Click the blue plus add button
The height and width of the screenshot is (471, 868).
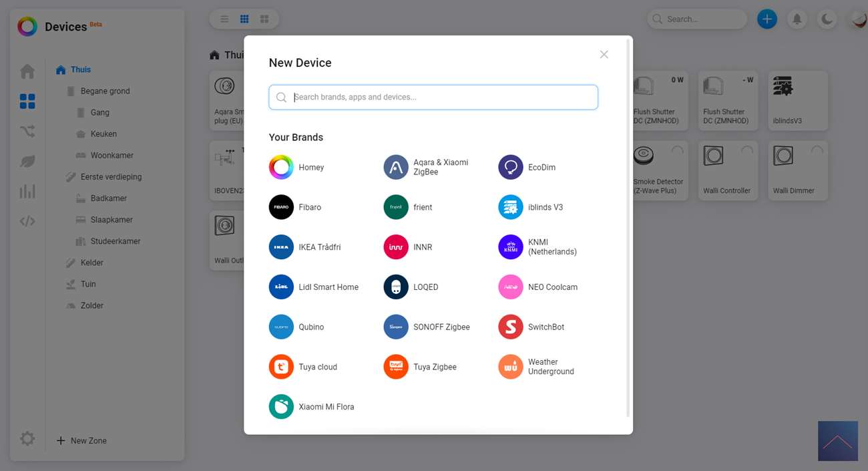click(767, 19)
